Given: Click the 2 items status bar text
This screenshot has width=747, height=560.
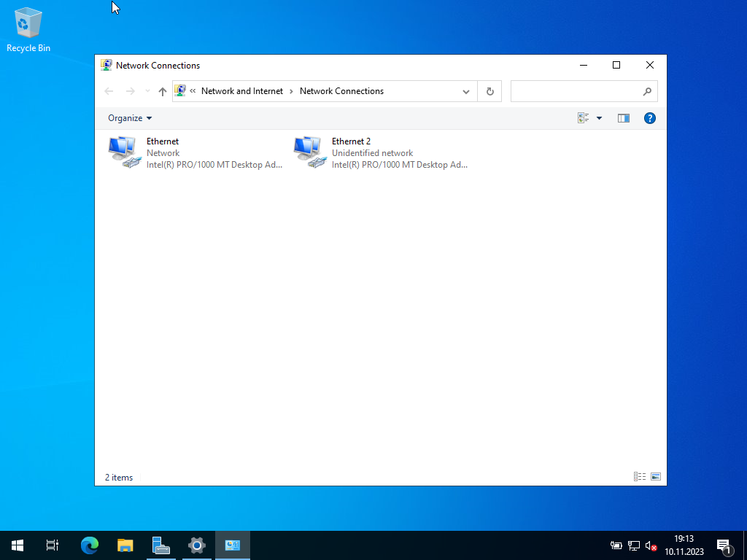Looking at the screenshot, I should pyautogui.click(x=119, y=477).
